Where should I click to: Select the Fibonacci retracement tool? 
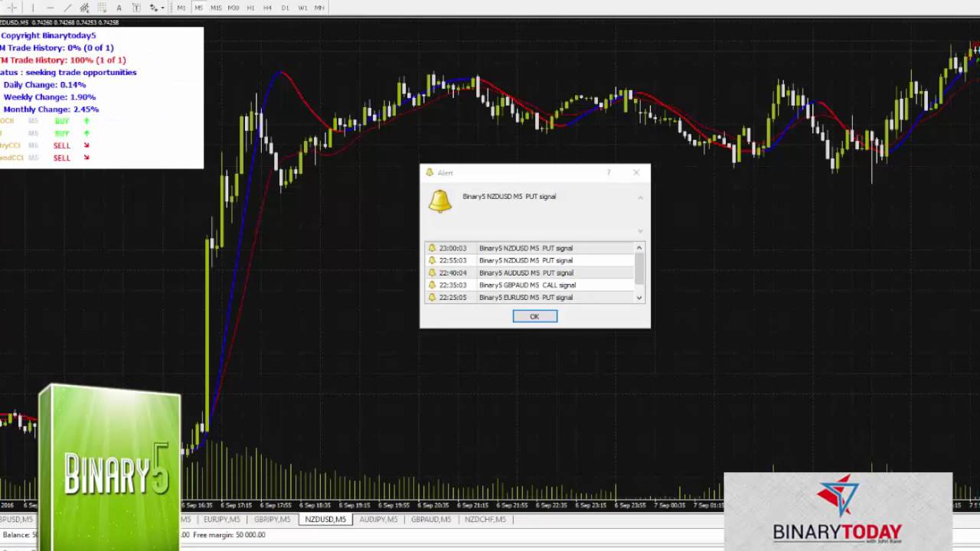[102, 8]
